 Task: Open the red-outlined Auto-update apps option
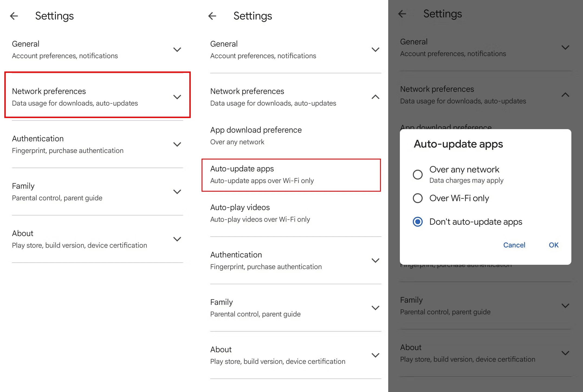pyautogui.click(x=291, y=175)
